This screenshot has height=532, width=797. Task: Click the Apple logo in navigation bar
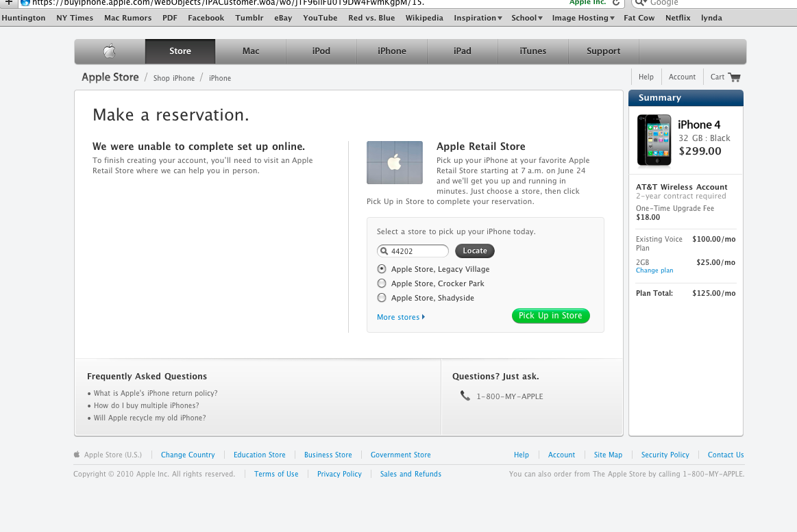click(109, 51)
